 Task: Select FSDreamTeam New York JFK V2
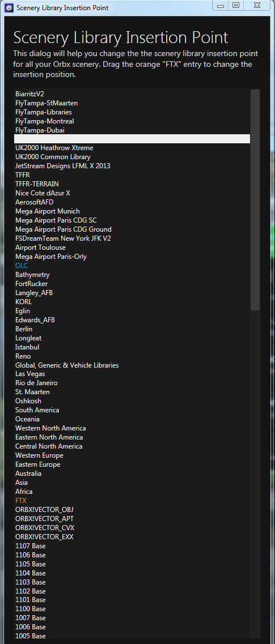point(64,238)
